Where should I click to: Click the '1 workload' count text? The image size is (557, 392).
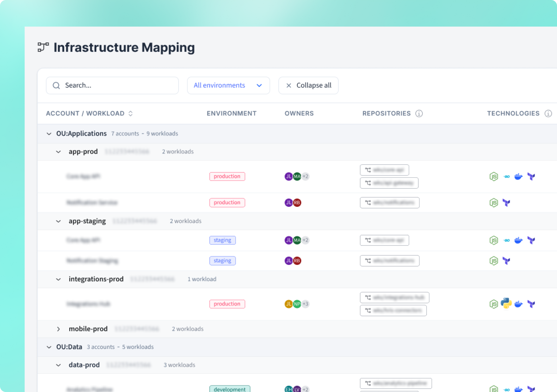coord(202,279)
